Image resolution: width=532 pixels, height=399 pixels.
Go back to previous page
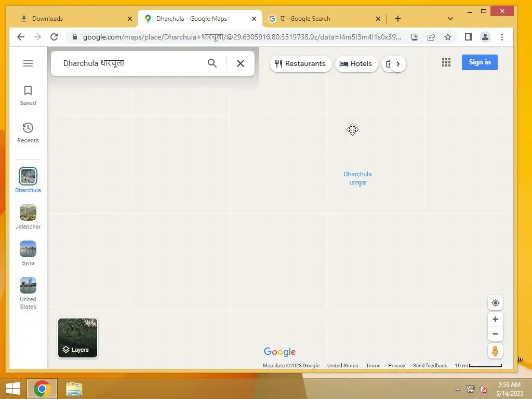(21, 37)
